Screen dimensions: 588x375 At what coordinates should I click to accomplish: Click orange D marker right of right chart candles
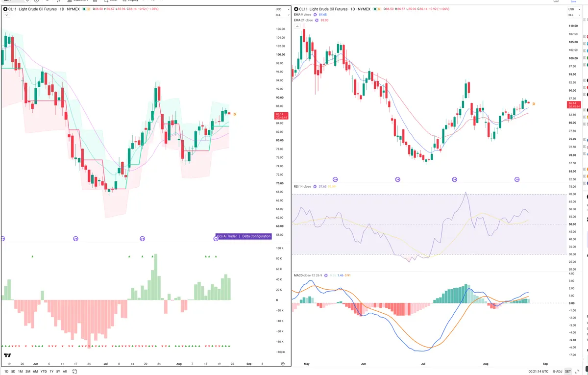(x=534, y=104)
